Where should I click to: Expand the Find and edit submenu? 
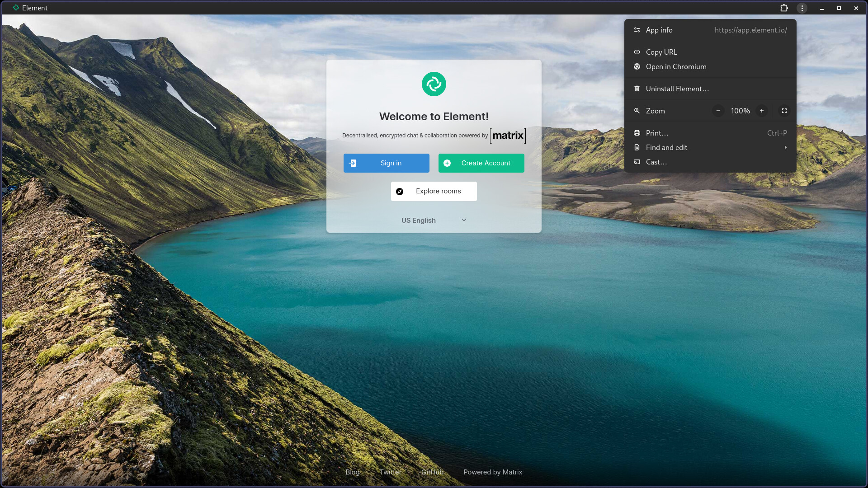point(666,147)
